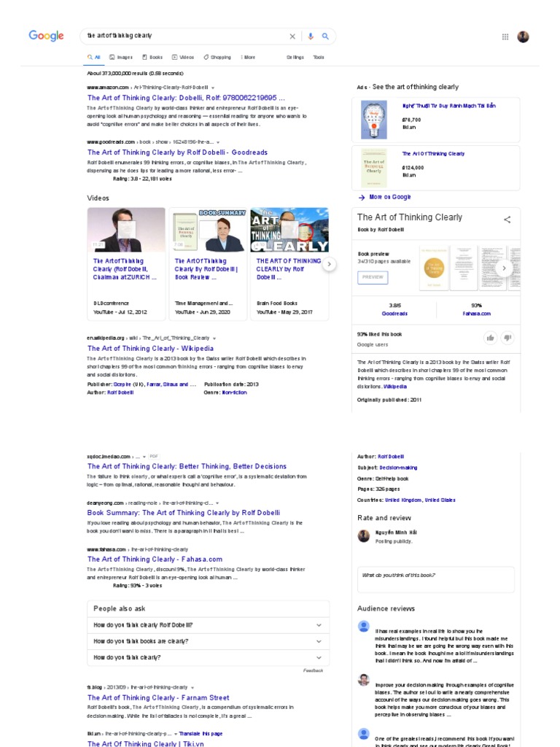560x747 pixels.
Task: Open the Wikipedia article result link
Action: (x=150, y=349)
